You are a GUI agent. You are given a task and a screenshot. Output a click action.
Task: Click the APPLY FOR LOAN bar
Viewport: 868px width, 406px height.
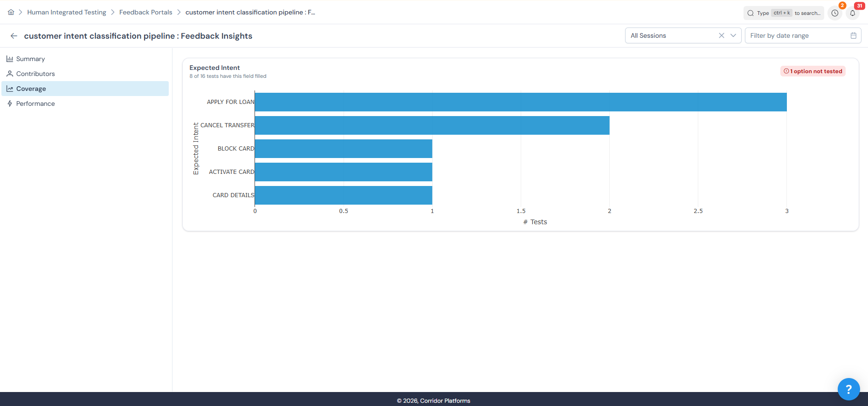[x=520, y=102]
